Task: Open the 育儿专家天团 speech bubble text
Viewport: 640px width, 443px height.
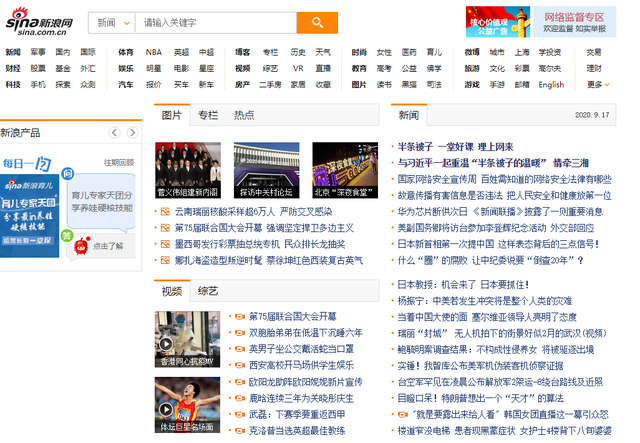Action: coord(102,202)
